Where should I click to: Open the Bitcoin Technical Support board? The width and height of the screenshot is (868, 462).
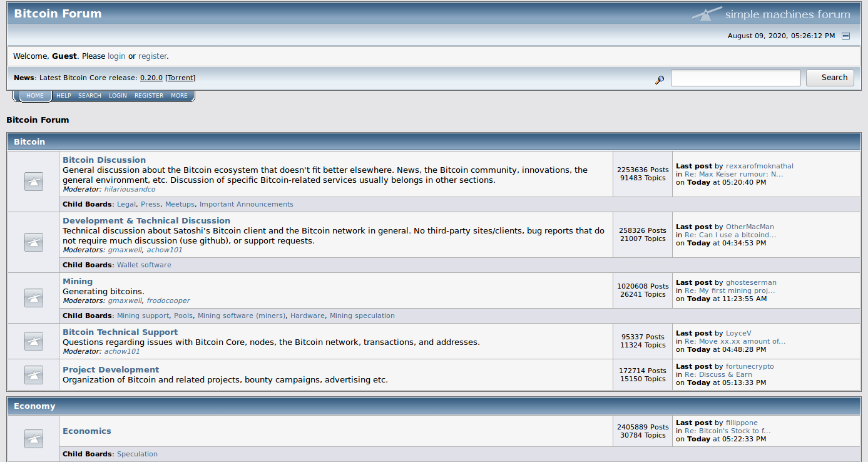click(x=120, y=332)
